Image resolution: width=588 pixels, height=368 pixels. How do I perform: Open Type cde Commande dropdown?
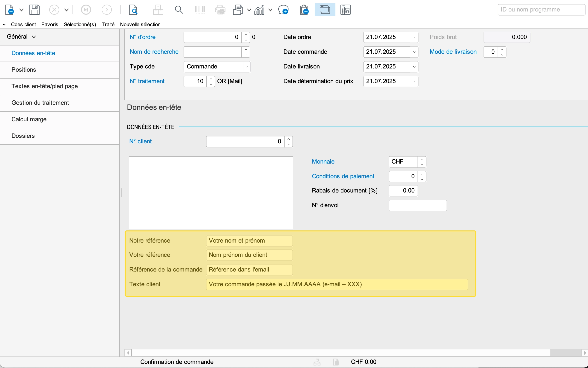[x=247, y=67]
